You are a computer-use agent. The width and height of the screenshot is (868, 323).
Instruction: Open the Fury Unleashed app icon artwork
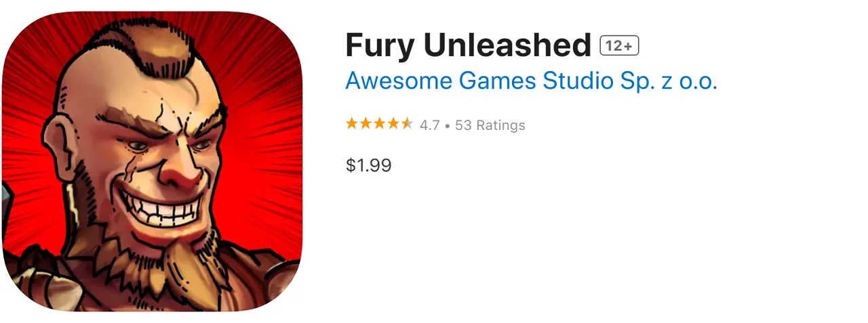[152, 161]
